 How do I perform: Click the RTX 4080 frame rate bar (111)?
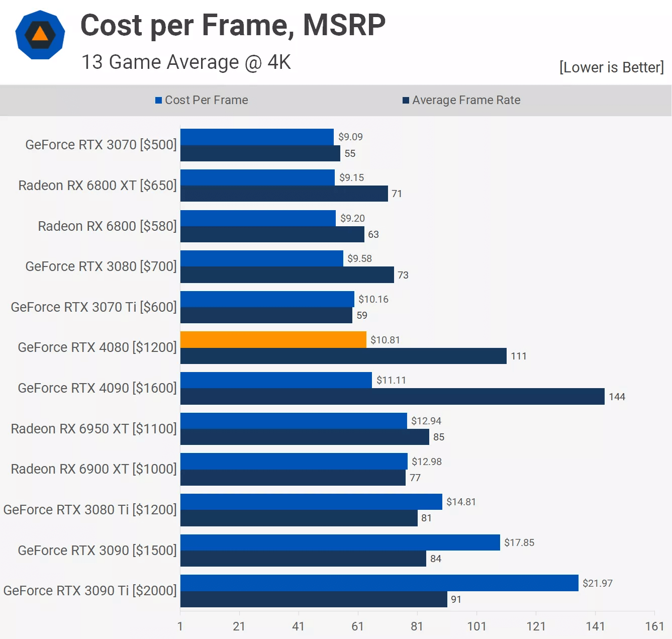pos(343,356)
